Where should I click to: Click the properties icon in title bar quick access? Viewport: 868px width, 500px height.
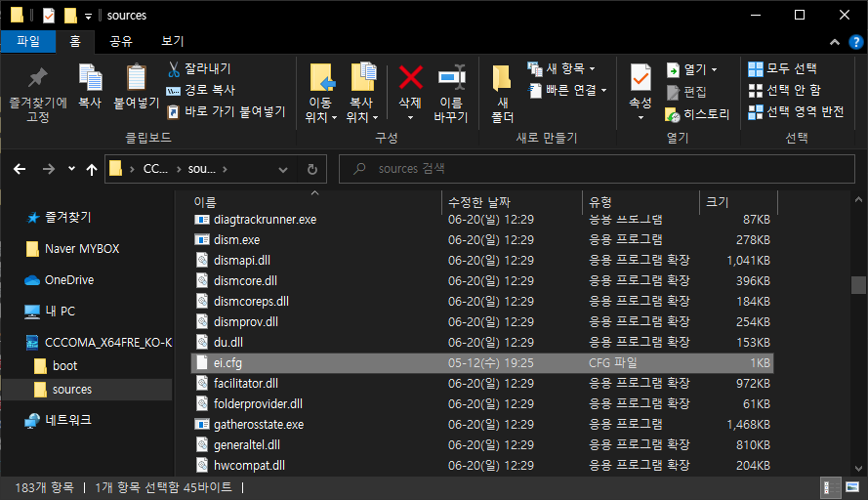49,16
